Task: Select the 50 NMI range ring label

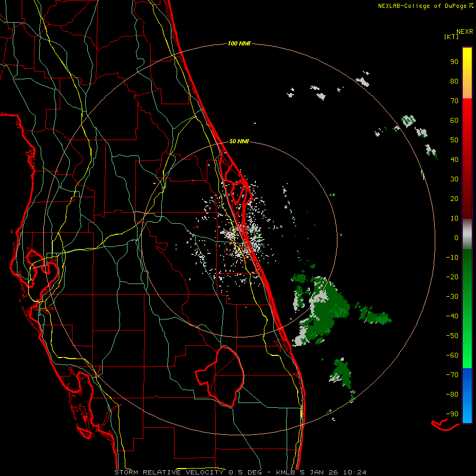Action: tap(239, 141)
